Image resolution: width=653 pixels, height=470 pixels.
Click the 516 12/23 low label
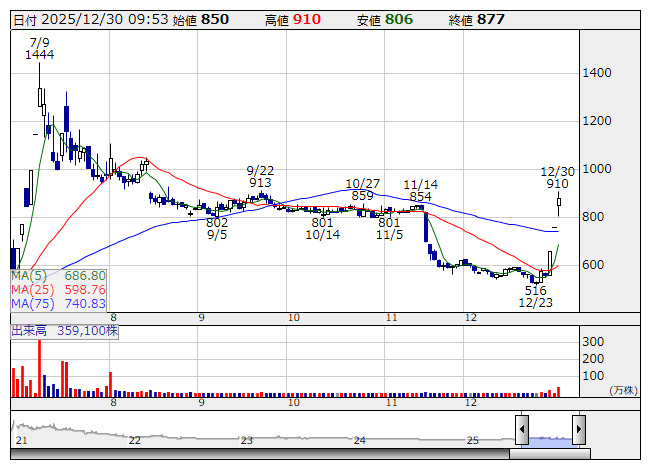click(536, 296)
